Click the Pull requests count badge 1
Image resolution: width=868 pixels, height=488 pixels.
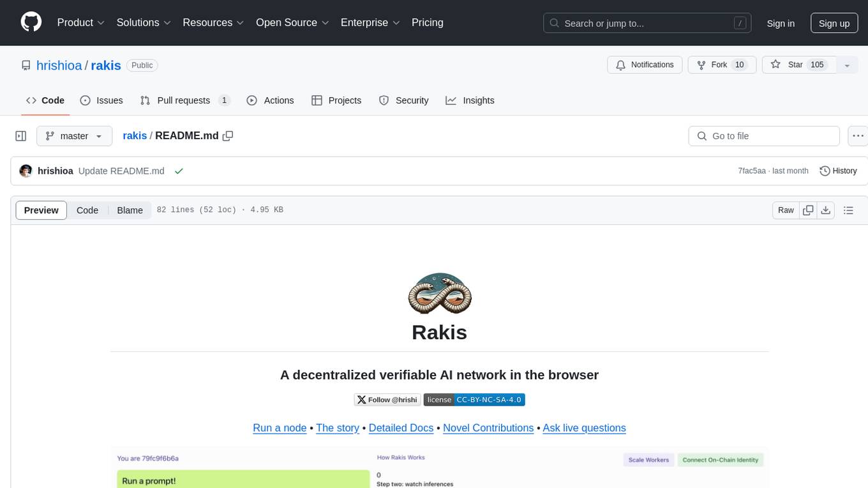click(224, 100)
